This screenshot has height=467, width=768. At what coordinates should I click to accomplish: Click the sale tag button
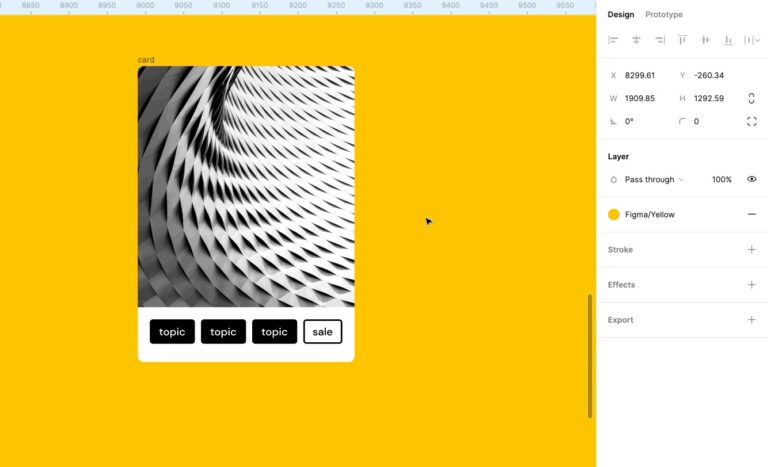[322, 332]
